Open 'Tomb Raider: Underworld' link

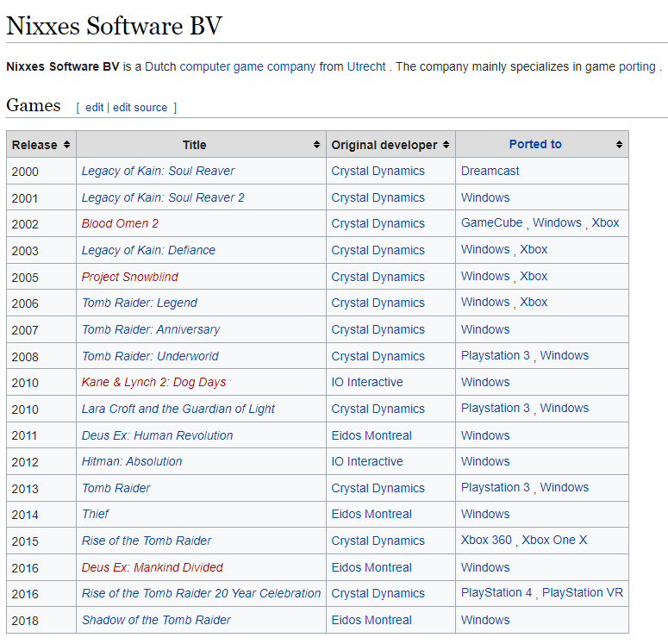click(x=150, y=356)
